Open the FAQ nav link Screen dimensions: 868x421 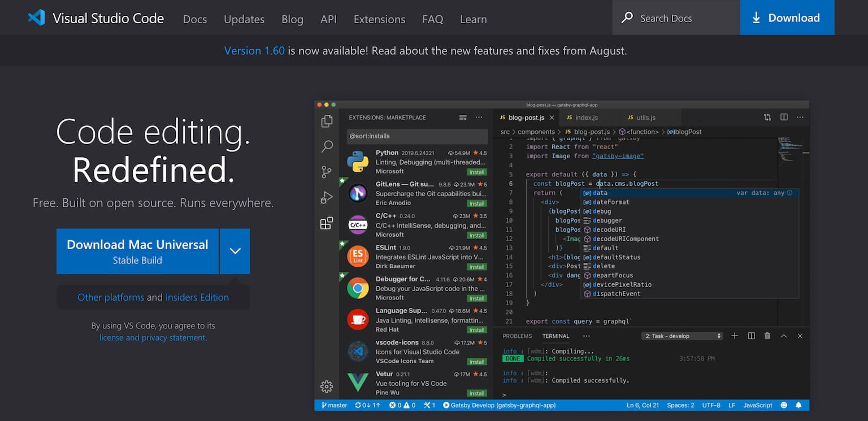click(x=432, y=19)
